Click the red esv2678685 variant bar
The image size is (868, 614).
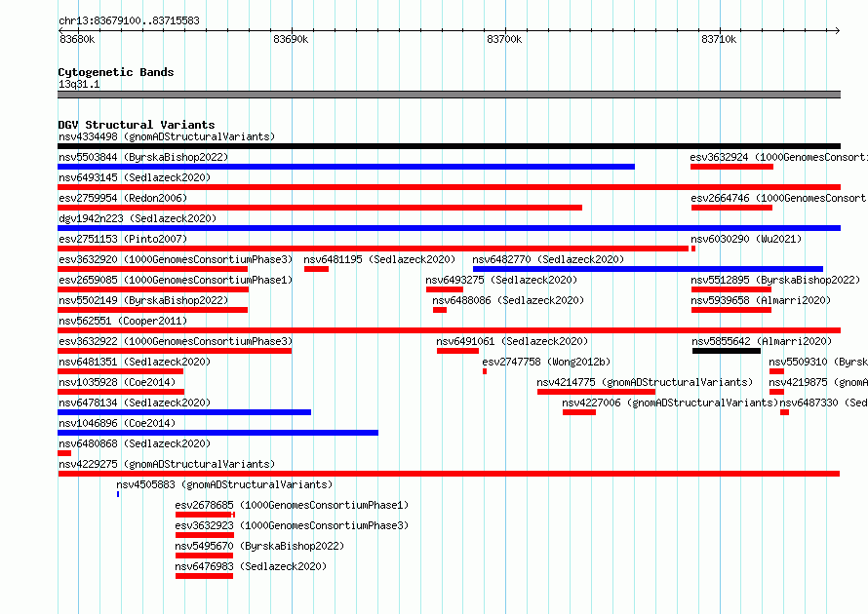click(x=205, y=515)
